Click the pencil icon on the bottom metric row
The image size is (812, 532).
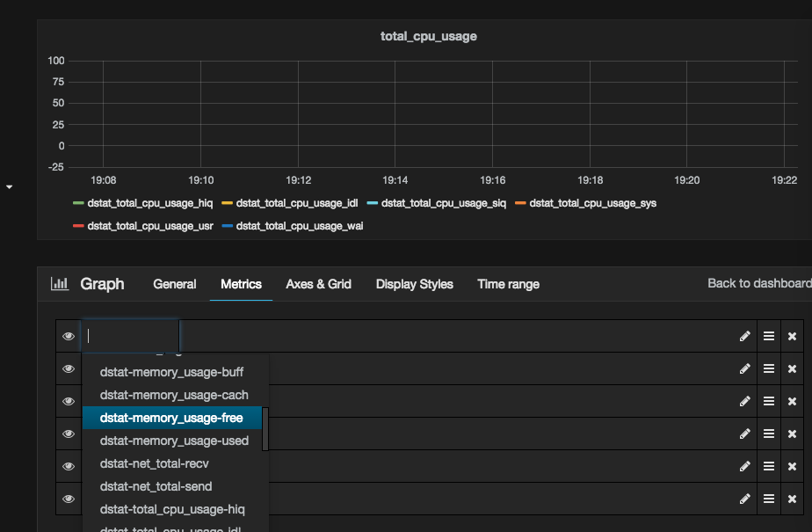pos(744,499)
